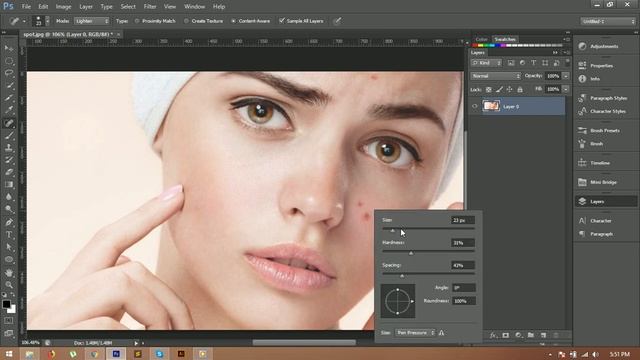640x360 pixels.
Task: Toggle pixel layer filter icon
Action: [x=511, y=63]
